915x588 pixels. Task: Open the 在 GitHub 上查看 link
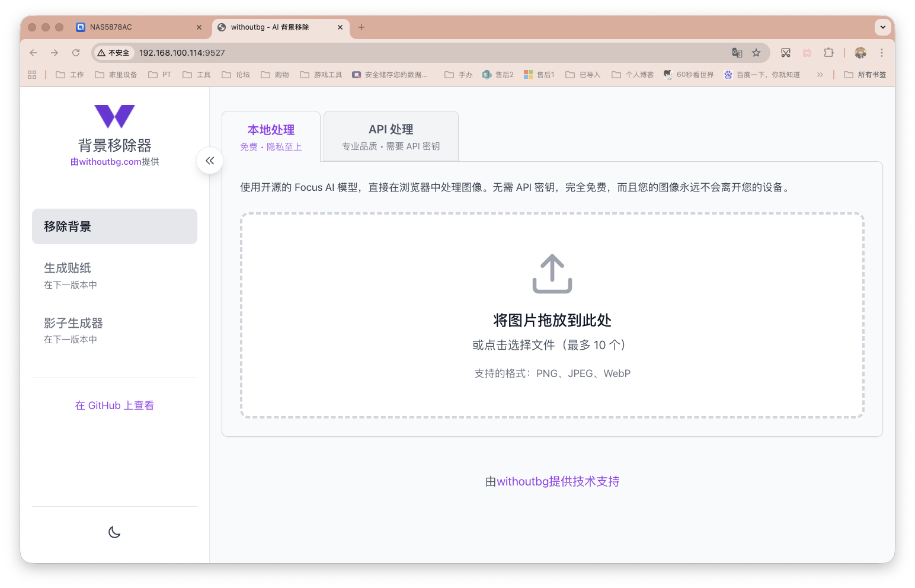tap(114, 405)
